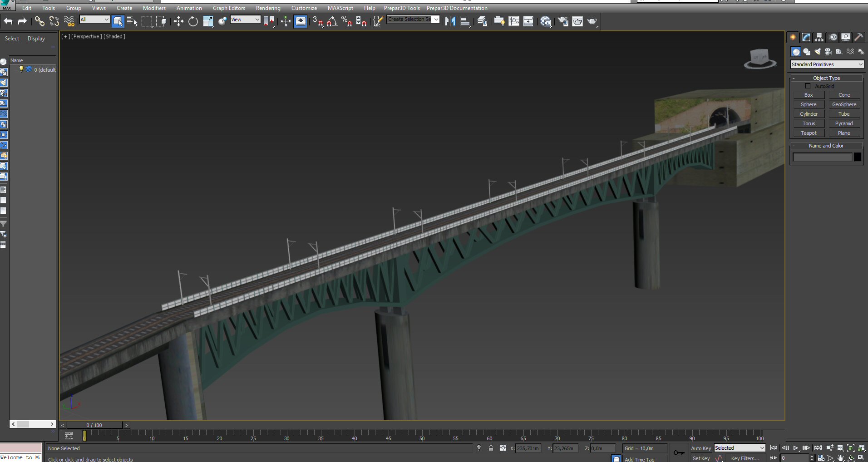The width and height of the screenshot is (868, 462).
Task: Click the Undo arrow icon
Action: point(8,21)
